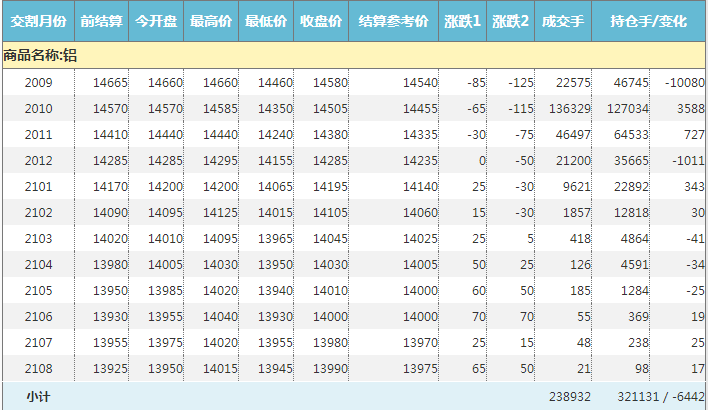The image size is (708, 410).
Task: Click the 结算参考价 column header
Action: pos(393,21)
